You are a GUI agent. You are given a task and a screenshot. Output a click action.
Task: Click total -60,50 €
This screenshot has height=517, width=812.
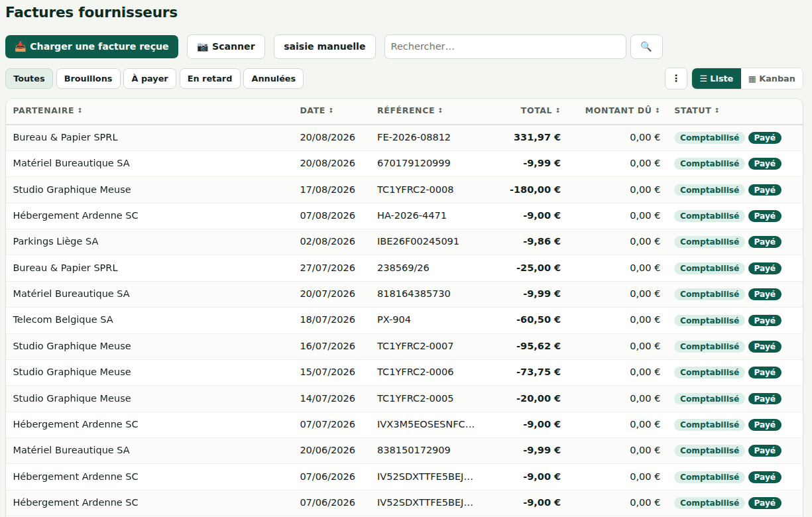click(x=538, y=319)
